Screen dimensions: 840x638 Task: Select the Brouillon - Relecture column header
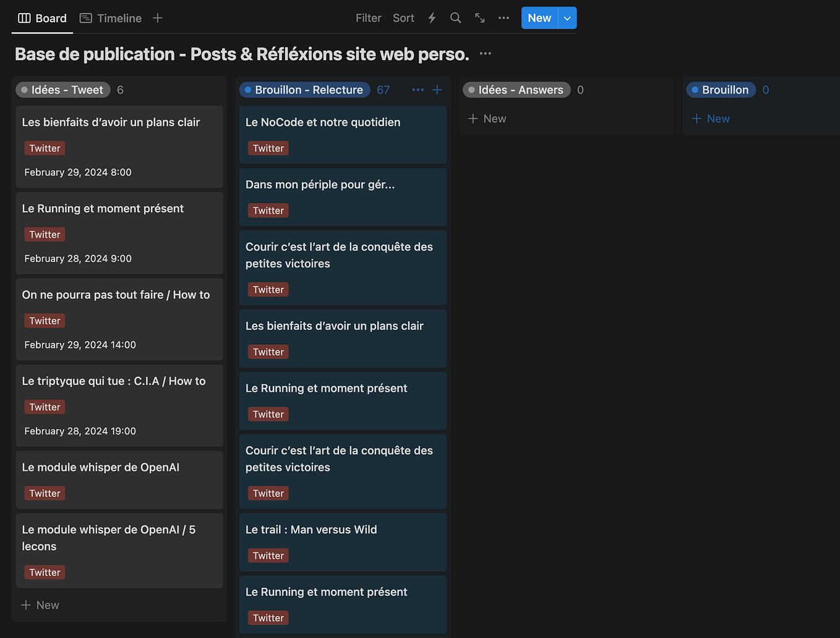[304, 90]
